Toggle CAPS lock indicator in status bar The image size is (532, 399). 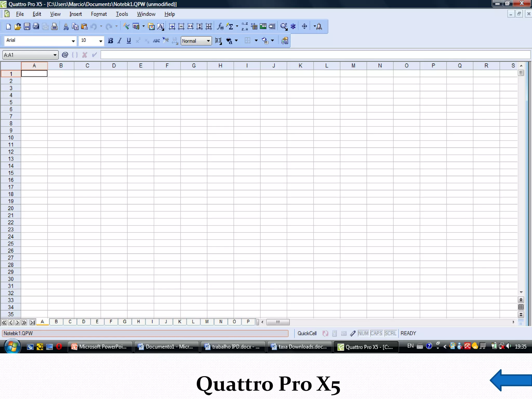376,333
